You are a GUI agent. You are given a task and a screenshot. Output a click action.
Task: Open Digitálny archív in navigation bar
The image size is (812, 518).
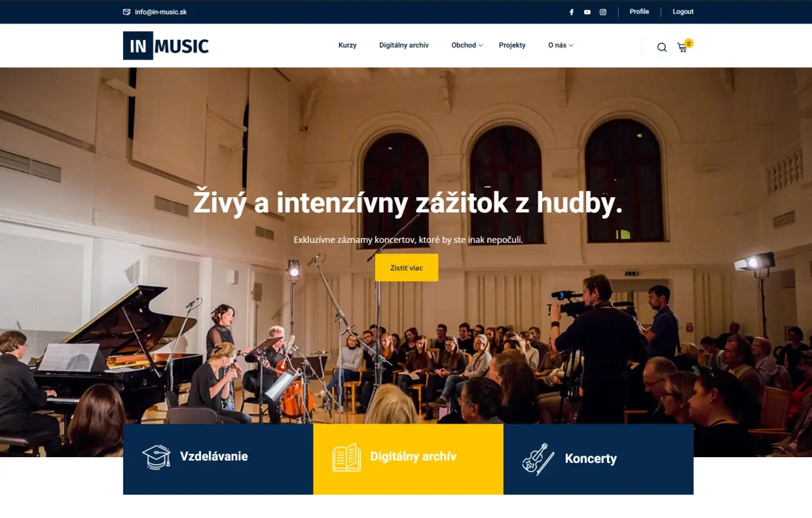click(x=404, y=45)
